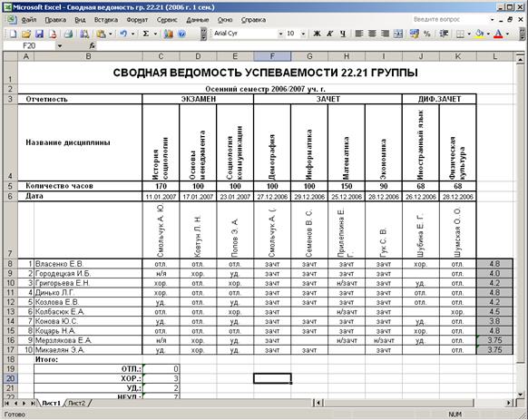The height and width of the screenshot is (420, 528).
Task: Click the Borders icon
Action: (460, 34)
